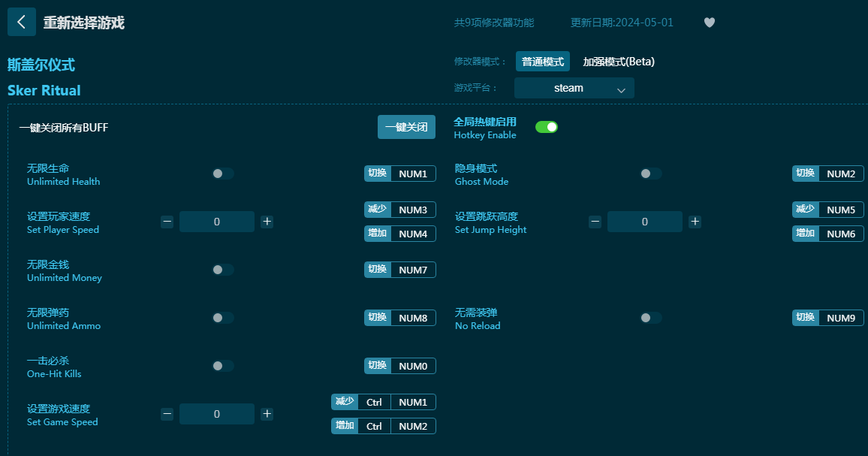868x456 pixels.
Task: Select 普通模式 normal mode tab
Action: click(542, 62)
